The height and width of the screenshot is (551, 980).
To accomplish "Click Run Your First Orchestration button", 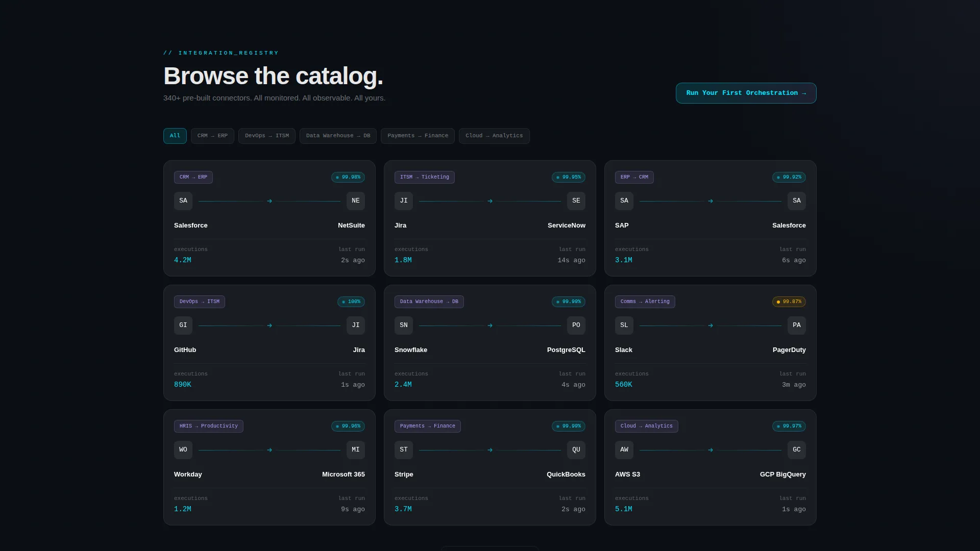I will pos(746,93).
